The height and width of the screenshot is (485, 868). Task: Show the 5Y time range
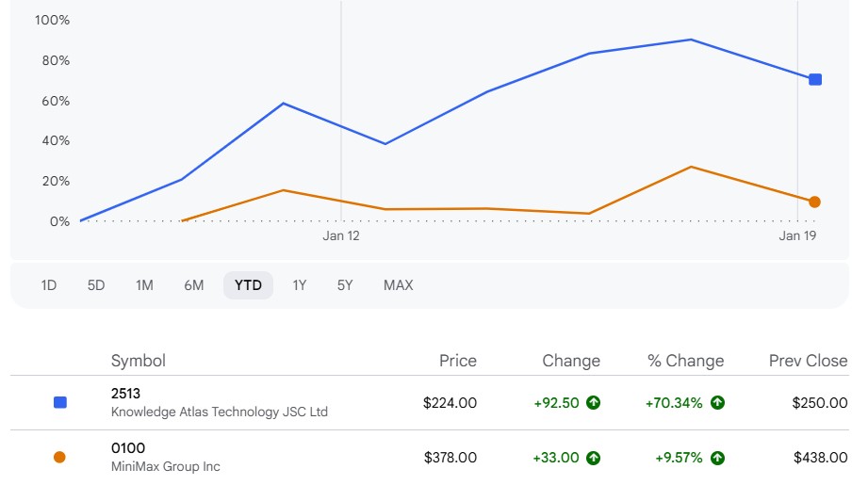point(345,285)
